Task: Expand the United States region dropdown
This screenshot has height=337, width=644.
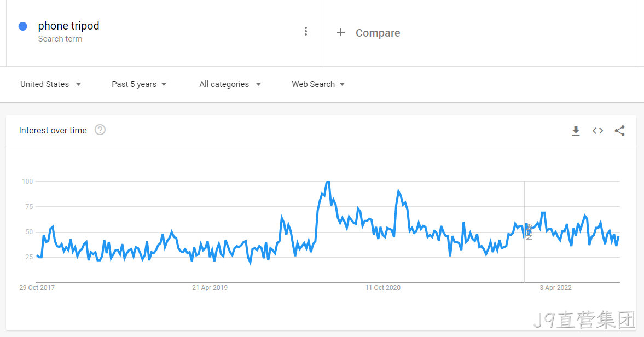Action: [x=50, y=84]
